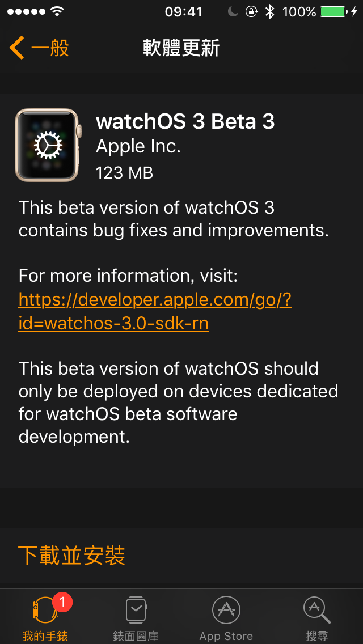The height and width of the screenshot is (644, 363).
Task: Open the 錶面圖庫 tab icon
Action: (x=136, y=610)
